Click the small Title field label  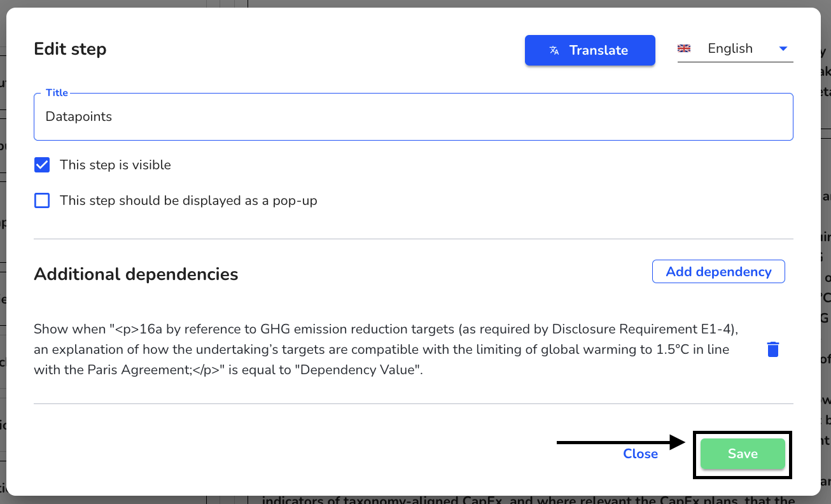[57, 93]
